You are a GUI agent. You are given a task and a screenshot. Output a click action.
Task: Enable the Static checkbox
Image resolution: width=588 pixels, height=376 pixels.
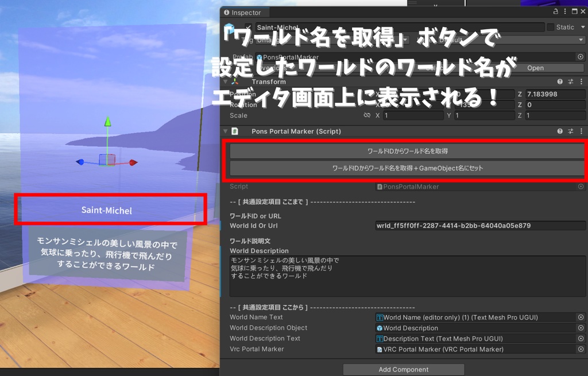tap(550, 27)
